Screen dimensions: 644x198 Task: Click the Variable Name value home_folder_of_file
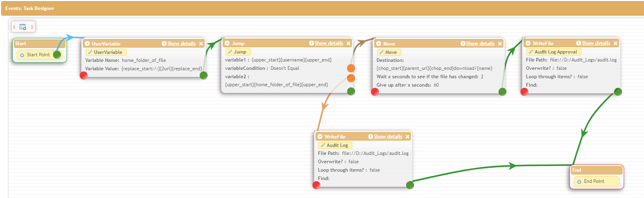click(144, 60)
